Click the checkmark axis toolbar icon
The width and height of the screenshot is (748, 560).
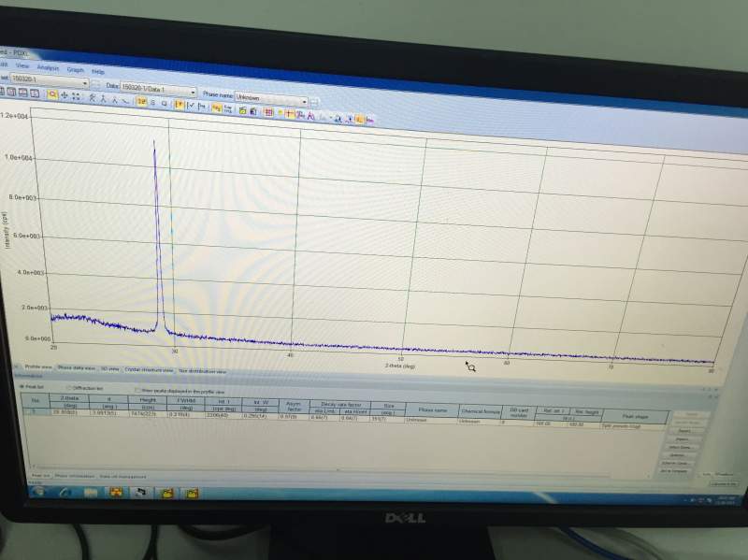191,105
